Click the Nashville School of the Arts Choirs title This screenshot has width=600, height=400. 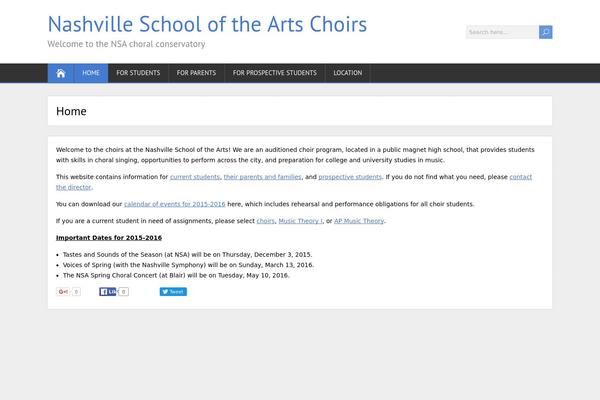[207, 24]
